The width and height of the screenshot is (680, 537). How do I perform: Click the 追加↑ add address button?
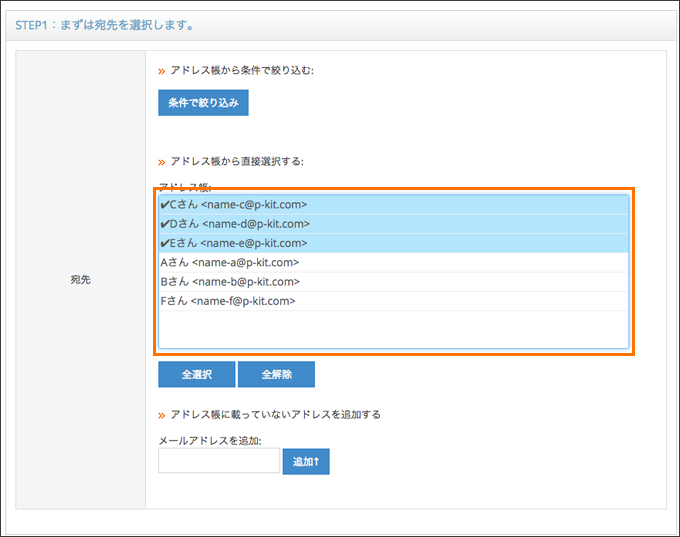pos(306,462)
